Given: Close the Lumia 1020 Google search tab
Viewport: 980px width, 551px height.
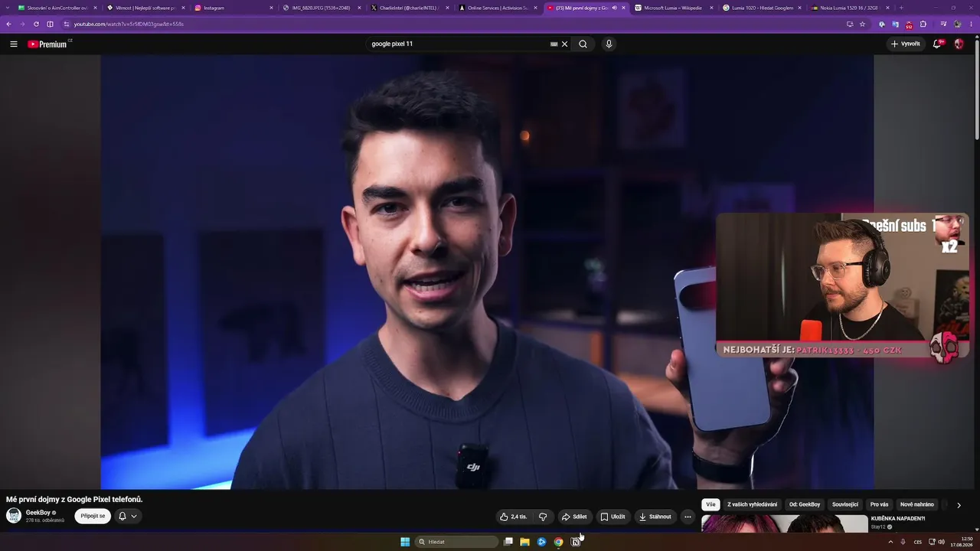Looking at the screenshot, I should pos(799,8).
